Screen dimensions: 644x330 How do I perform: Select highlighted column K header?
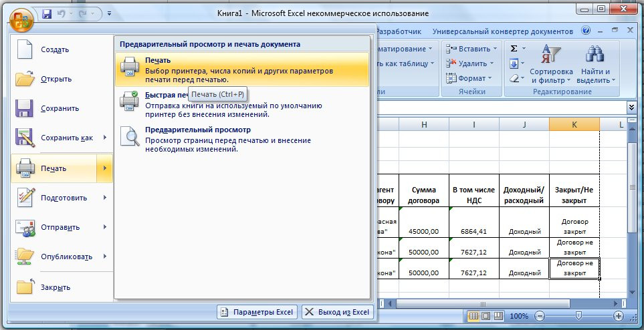pos(574,124)
